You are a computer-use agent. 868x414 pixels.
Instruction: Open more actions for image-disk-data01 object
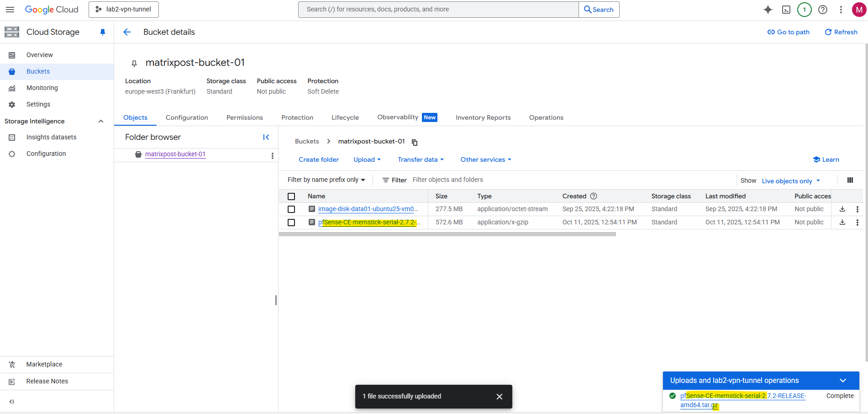(857, 209)
